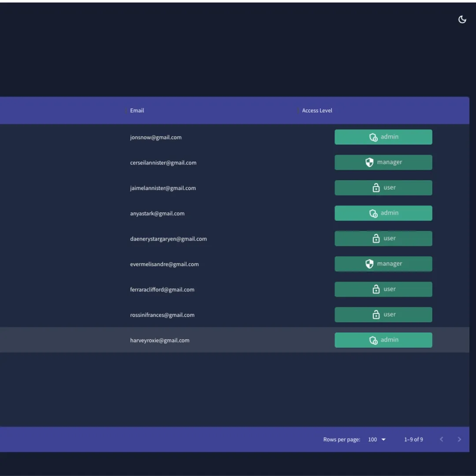476x476 pixels.
Task: Click the lock icon in jaimelannister row
Action: (376, 188)
